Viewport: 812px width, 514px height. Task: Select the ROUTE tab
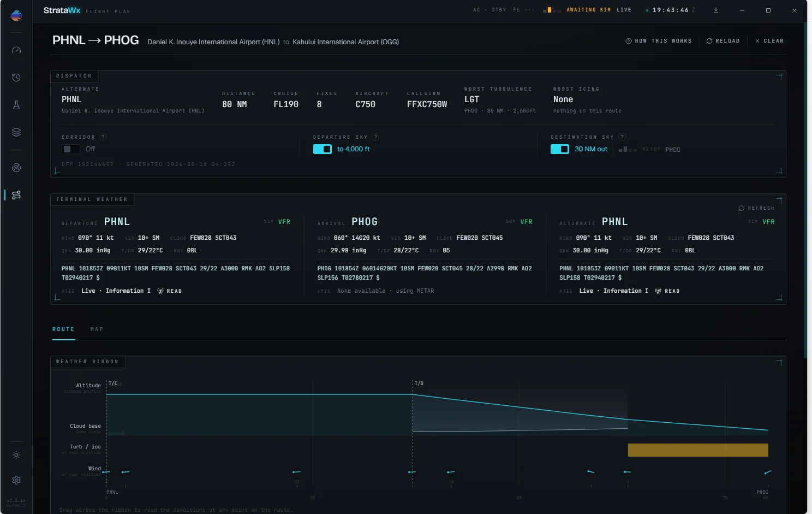63,329
